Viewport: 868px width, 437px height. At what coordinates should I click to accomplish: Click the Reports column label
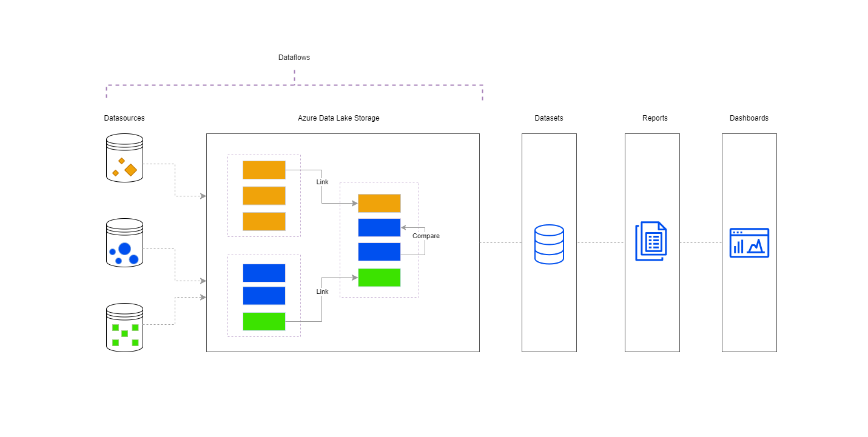click(655, 118)
